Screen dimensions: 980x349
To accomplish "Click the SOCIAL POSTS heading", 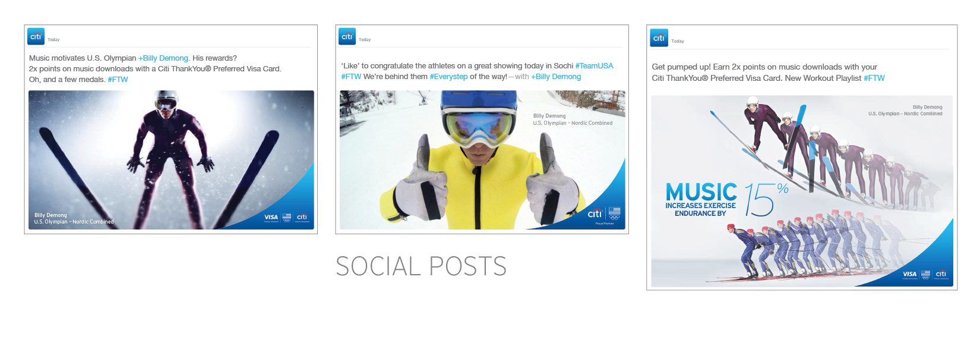I will pyautogui.click(x=421, y=266).
